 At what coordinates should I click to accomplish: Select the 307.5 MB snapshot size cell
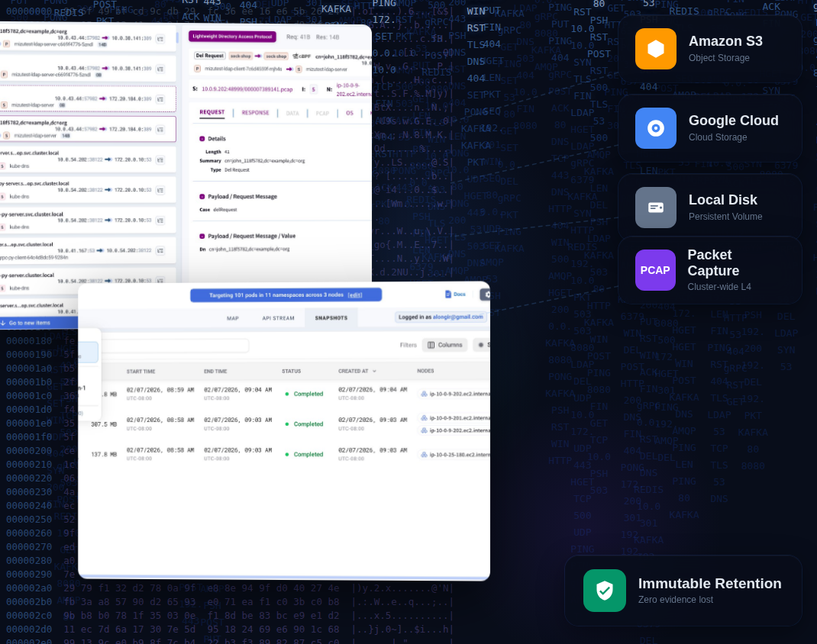[104, 424]
